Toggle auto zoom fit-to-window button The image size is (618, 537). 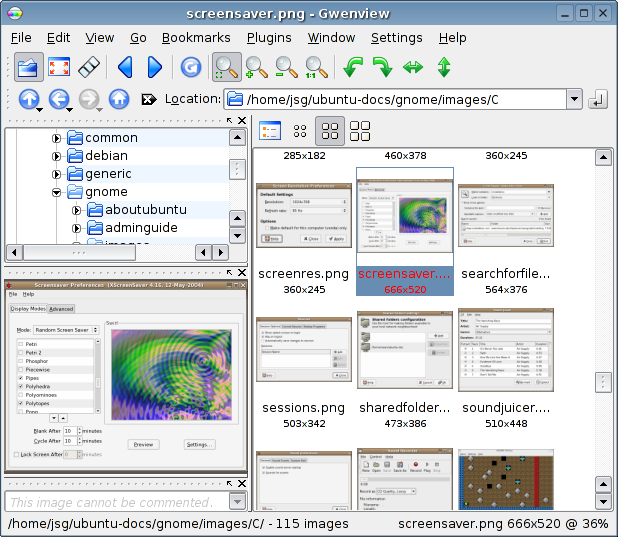click(x=227, y=67)
